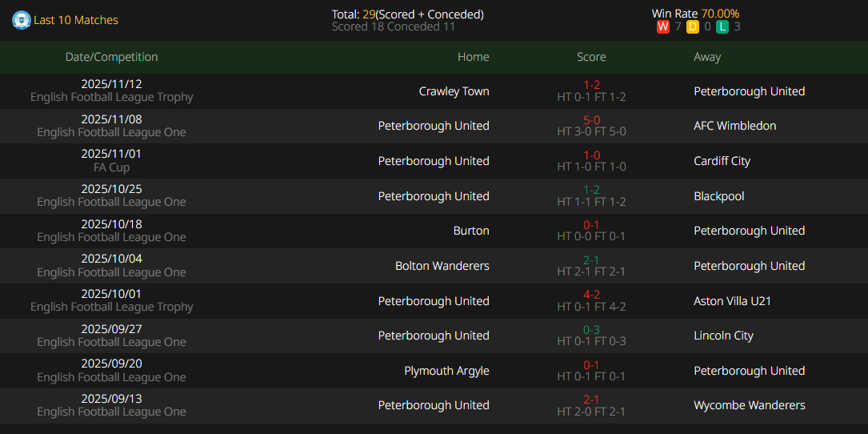This screenshot has width=868, height=434.
Task: Open Lincoln City team link
Action: (x=723, y=336)
